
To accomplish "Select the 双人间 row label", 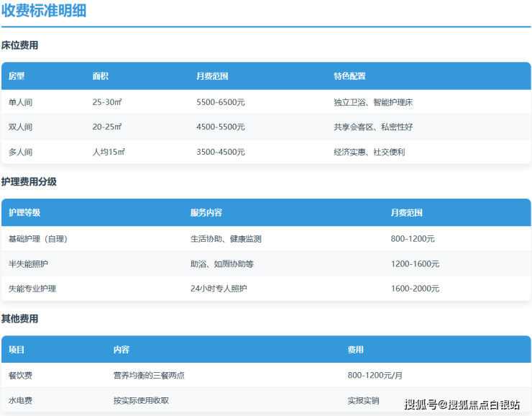I will point(20,127).
